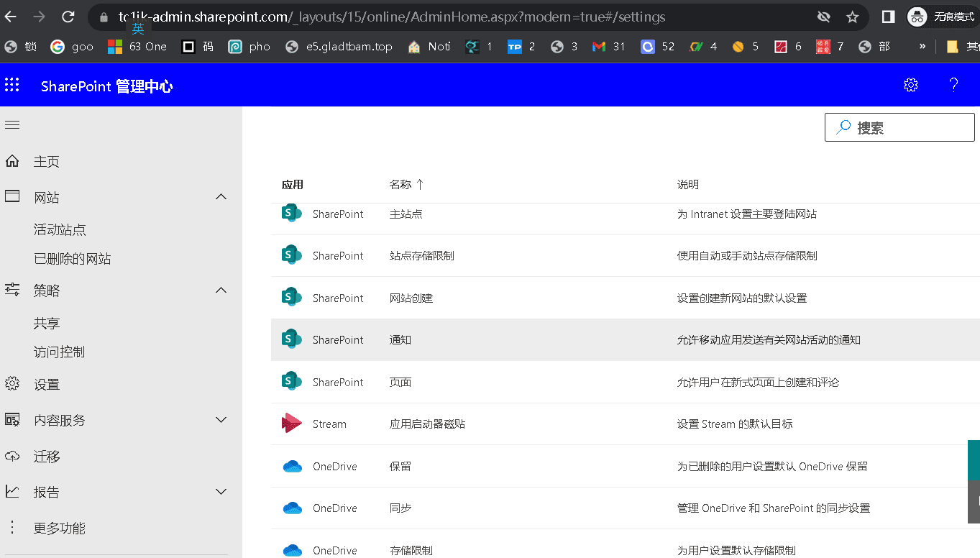This screenshot has height=558, width=980.
Task: Click the Stream app icon
Action: click(292, 424)
